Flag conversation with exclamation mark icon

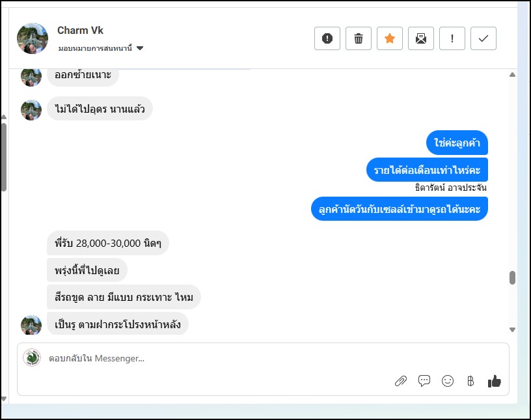(x=452, y=38)
